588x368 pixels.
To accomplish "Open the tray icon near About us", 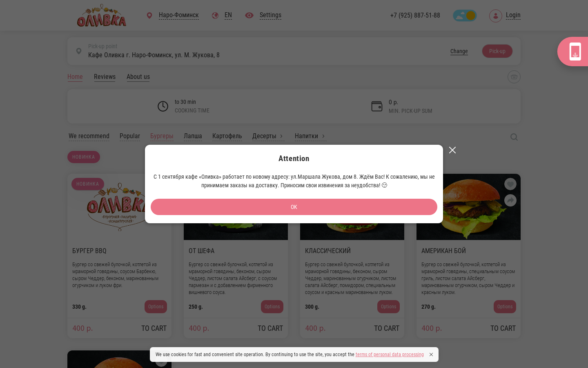I will tap(514, 77).
